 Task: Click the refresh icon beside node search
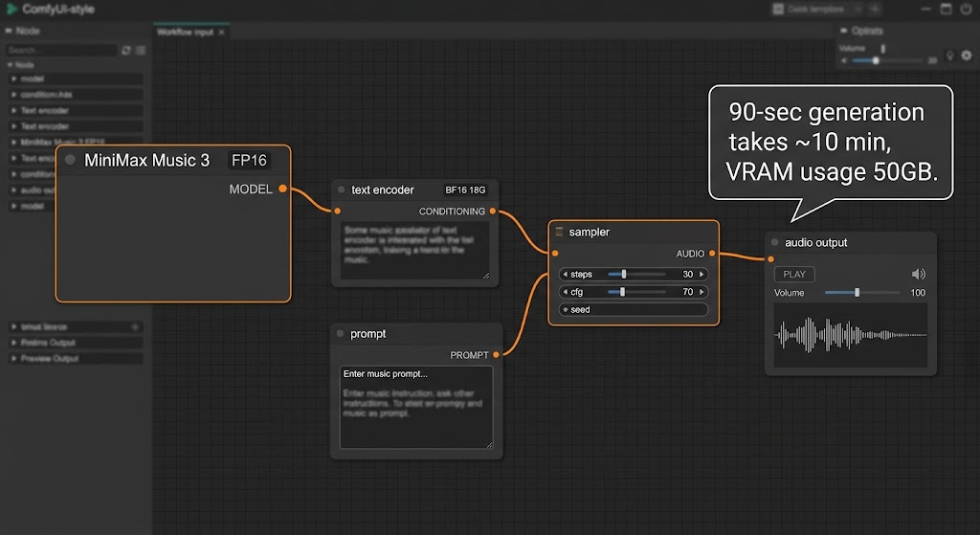[126, 50]
